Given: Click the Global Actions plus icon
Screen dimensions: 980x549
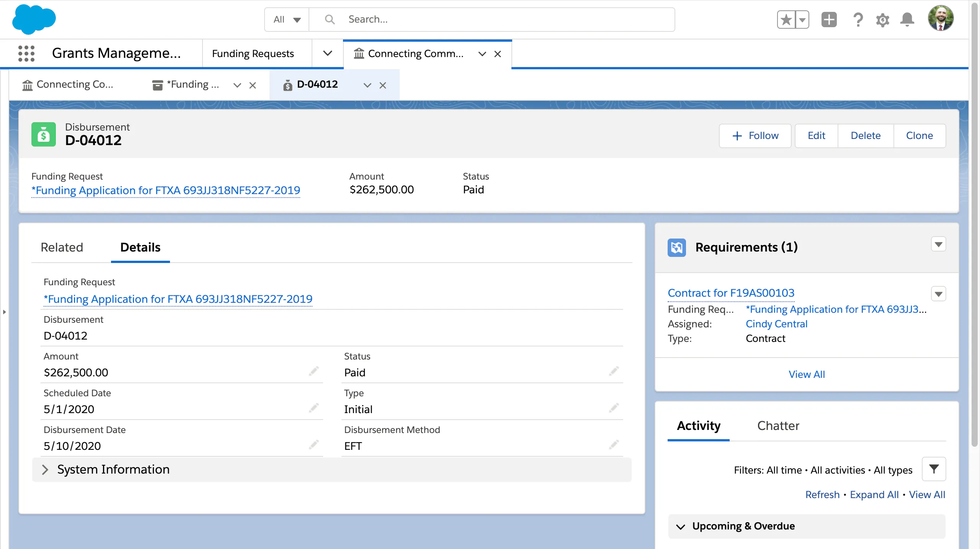Looking at the screenshot, I should (x=829, y=20).
